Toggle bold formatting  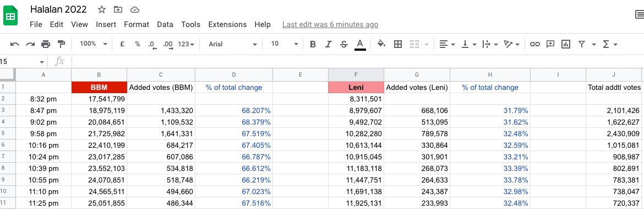[x=313, y=44]
